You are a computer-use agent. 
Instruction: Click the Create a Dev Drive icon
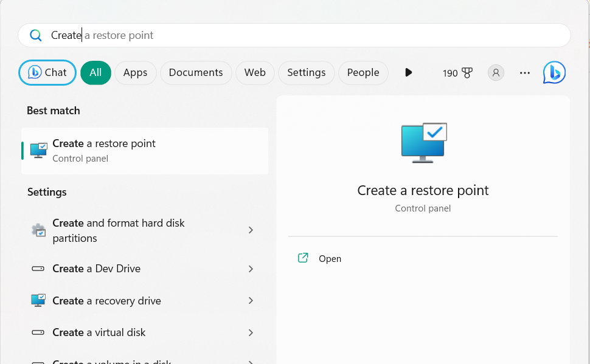tap(38, 269)
